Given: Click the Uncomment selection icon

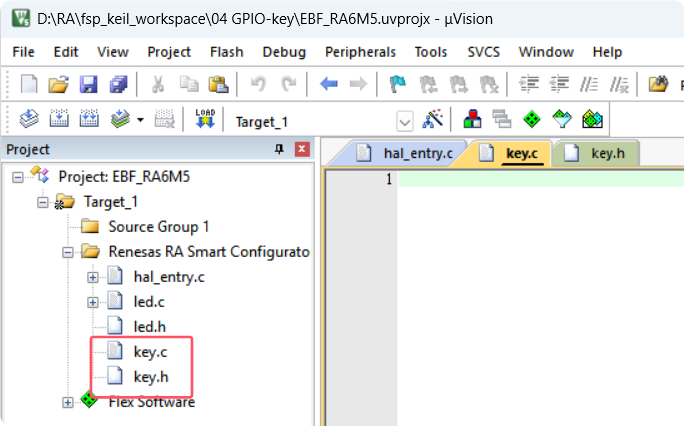Looking at the screenshot, I should pyautogui.click(x=619, y=84).
